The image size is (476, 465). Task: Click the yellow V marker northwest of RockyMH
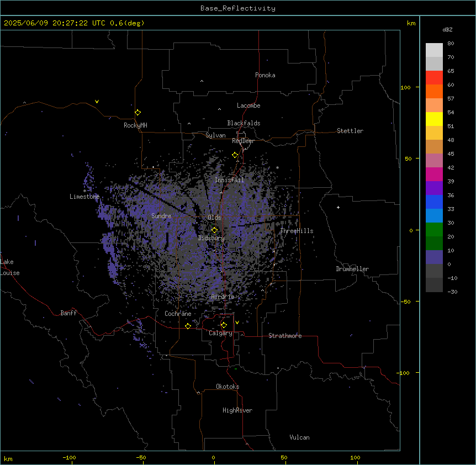click(x=97, y=102)
